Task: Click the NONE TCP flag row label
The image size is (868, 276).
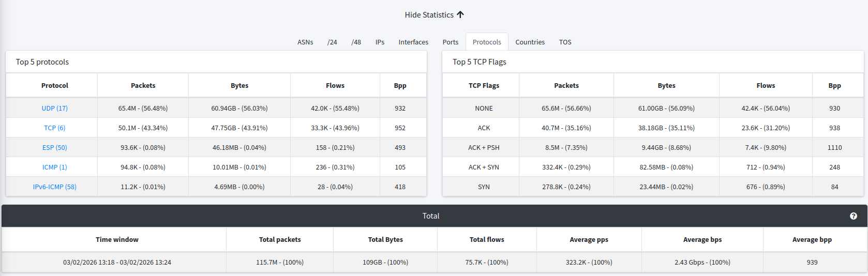Action: 484,109
